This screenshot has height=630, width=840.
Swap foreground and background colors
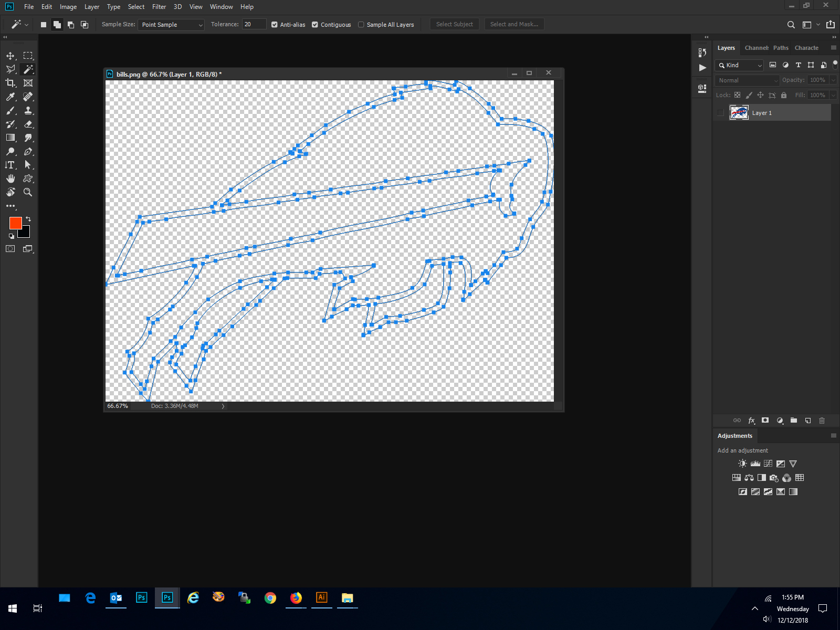click(x=28, y=218)
